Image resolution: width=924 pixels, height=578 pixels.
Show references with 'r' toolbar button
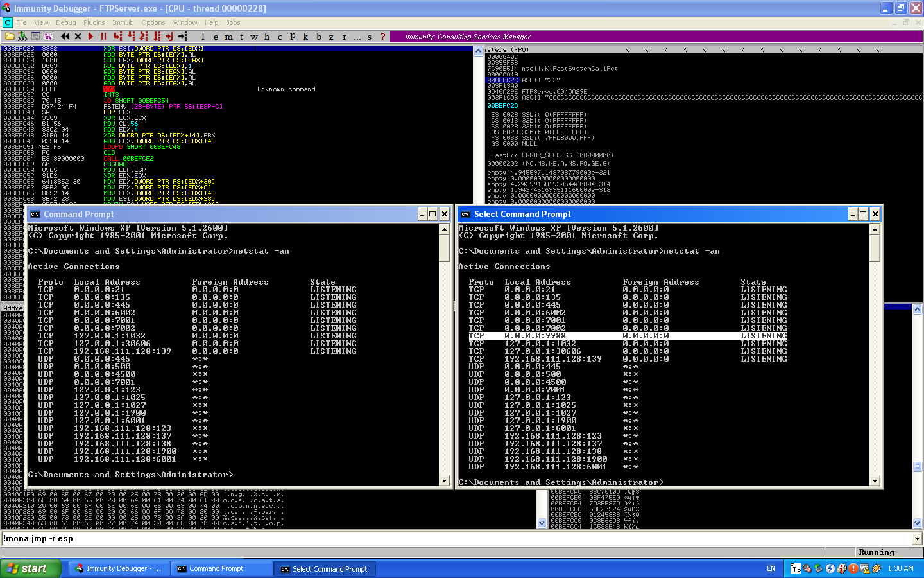coord(344,37)
